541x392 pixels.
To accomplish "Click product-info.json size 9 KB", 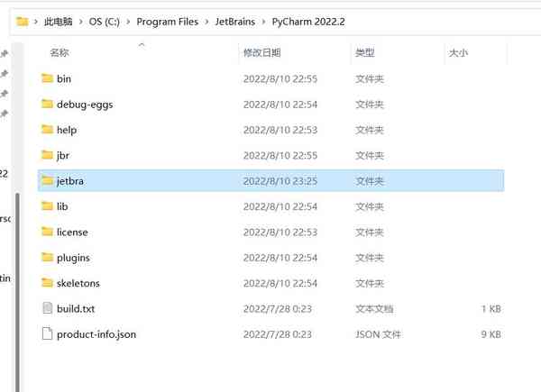I will 491,334.
